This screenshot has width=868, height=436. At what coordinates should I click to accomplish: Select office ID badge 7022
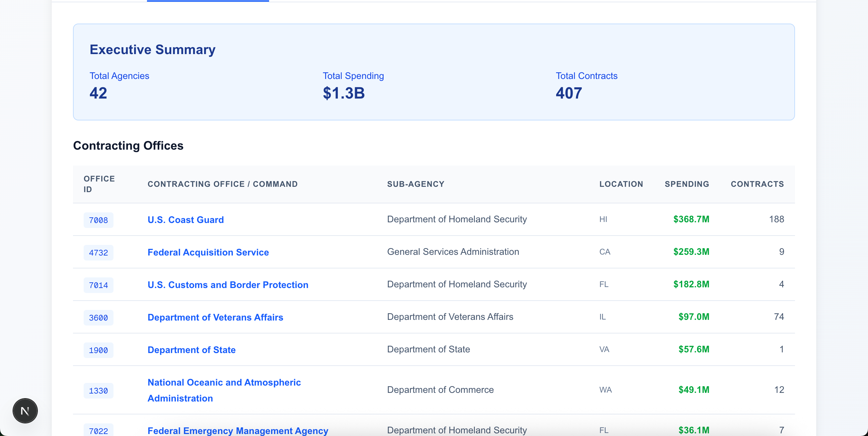point(98,430)
